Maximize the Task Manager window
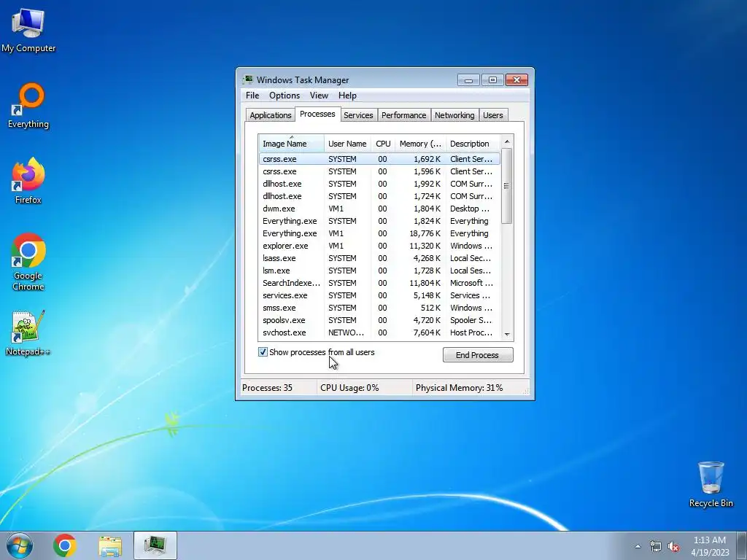This screenshot has width=747, height=560. [492, 80]
